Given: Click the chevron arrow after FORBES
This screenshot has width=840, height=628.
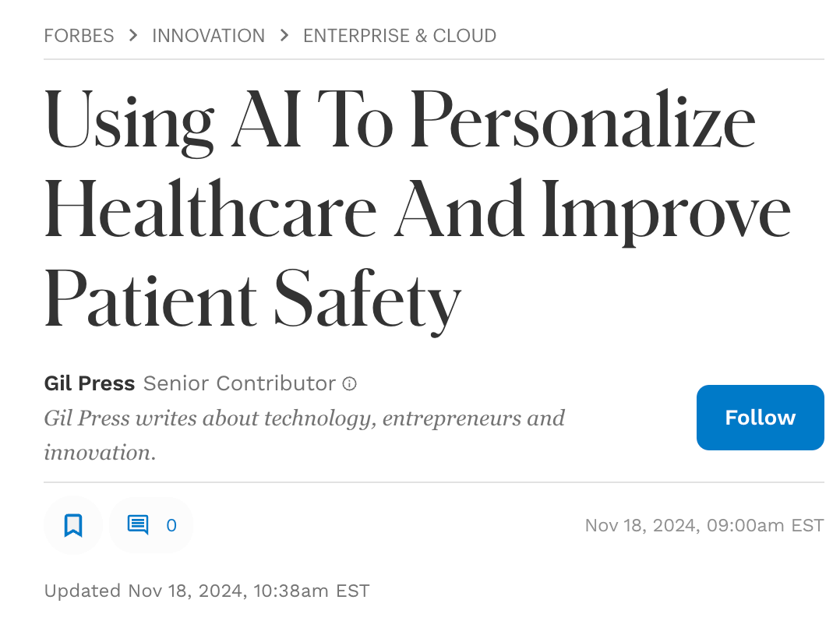Looking at the screenshot, I should 133,35.
